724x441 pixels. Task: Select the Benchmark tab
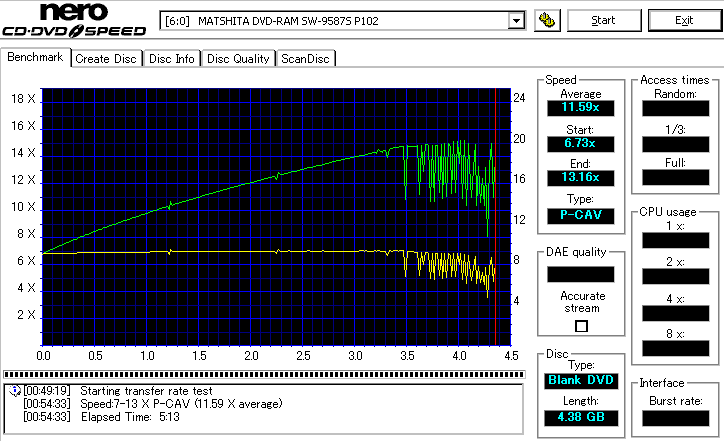36,58
